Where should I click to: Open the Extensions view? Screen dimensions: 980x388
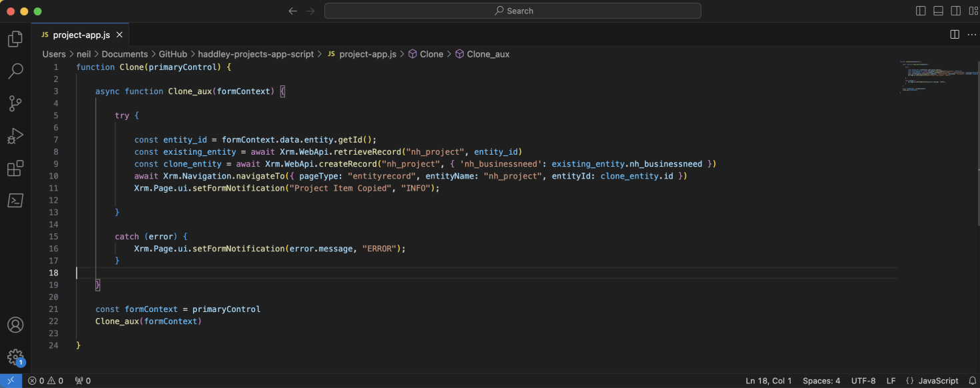tap(15, 168)
